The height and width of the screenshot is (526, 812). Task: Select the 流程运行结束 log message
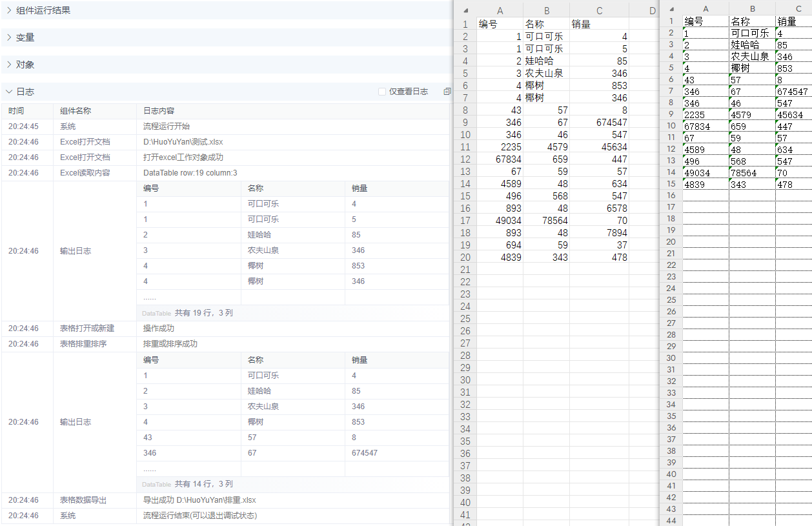[x=200, y=516]
